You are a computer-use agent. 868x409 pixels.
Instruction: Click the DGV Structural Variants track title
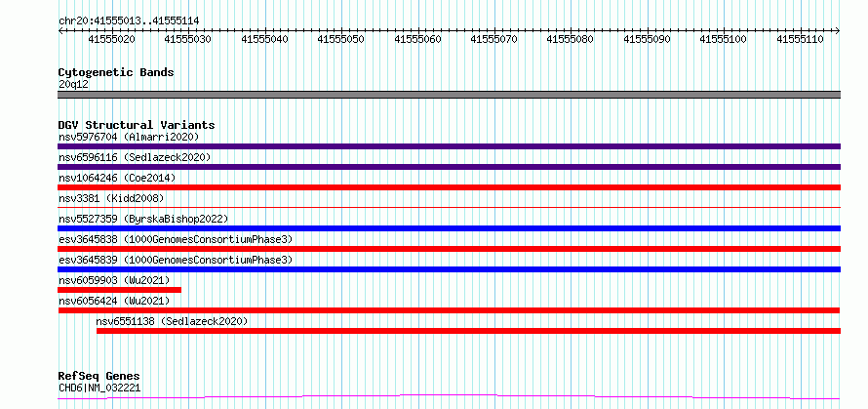point(137,125)
